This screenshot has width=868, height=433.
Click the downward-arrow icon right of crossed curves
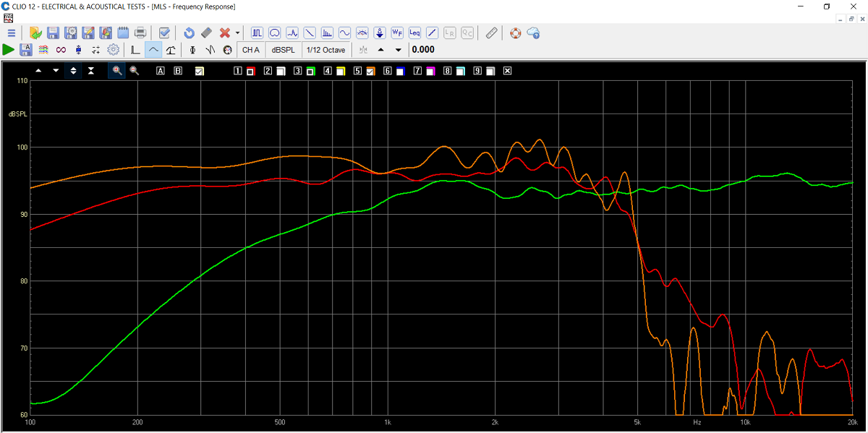pyautogui.click(x=380, y=33)
